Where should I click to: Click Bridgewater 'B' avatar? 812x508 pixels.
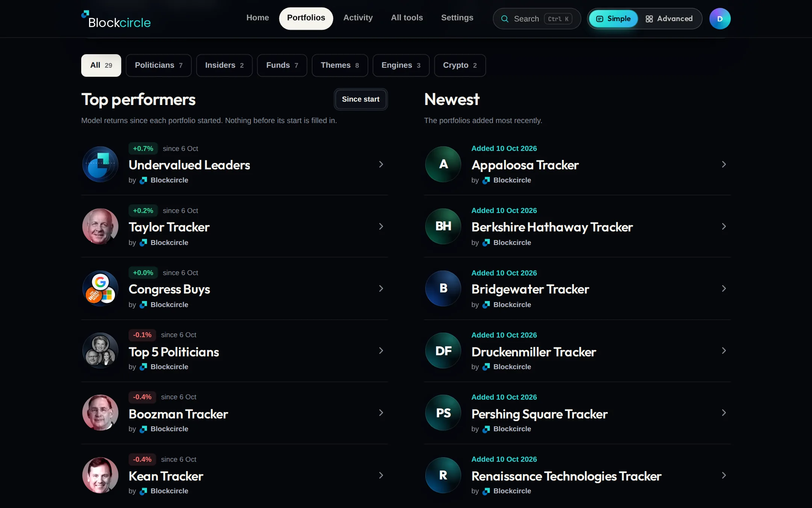point(443,289)
